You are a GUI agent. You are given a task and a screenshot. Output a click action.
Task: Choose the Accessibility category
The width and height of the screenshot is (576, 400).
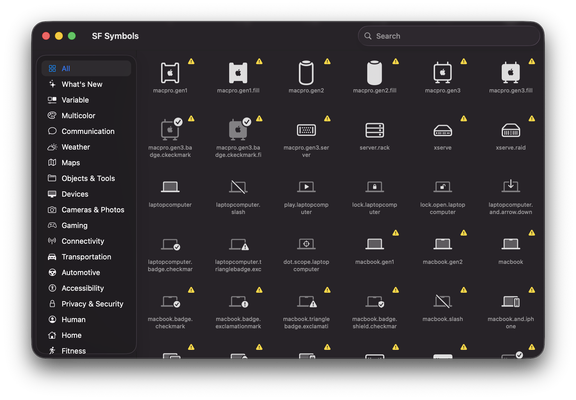(x=86, y=288)
